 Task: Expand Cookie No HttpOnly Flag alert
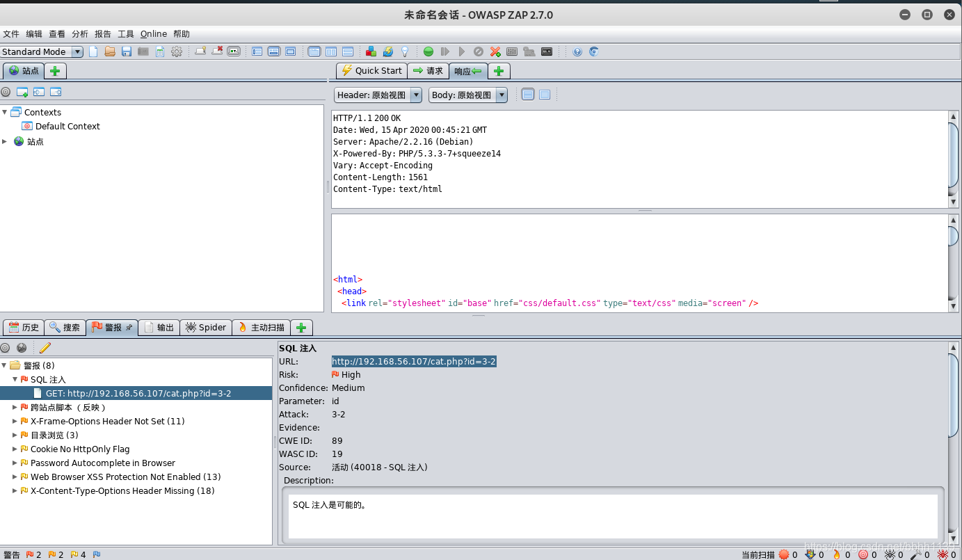(x=15, y=449)
